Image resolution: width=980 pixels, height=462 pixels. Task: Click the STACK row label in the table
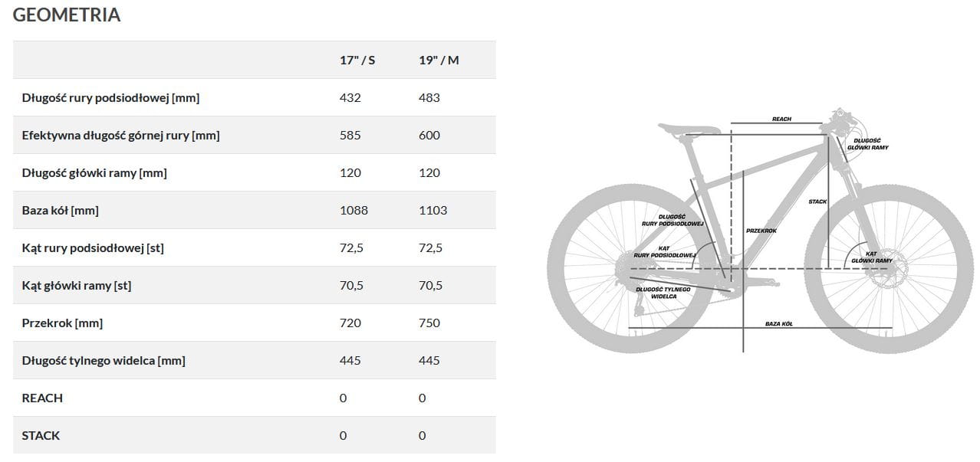coord(41,435)
